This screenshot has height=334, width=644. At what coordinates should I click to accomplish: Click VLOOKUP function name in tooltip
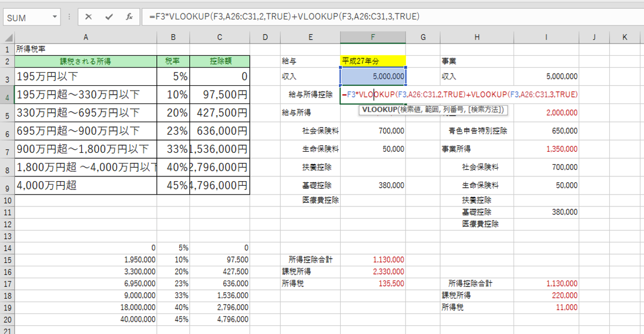pyautogui.click(x=379, y=109)
